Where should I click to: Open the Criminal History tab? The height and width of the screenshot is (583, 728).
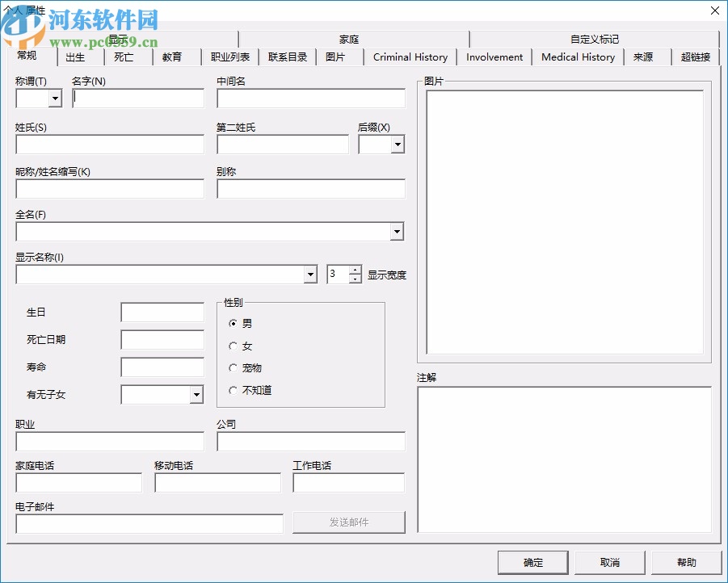(410, 57)
